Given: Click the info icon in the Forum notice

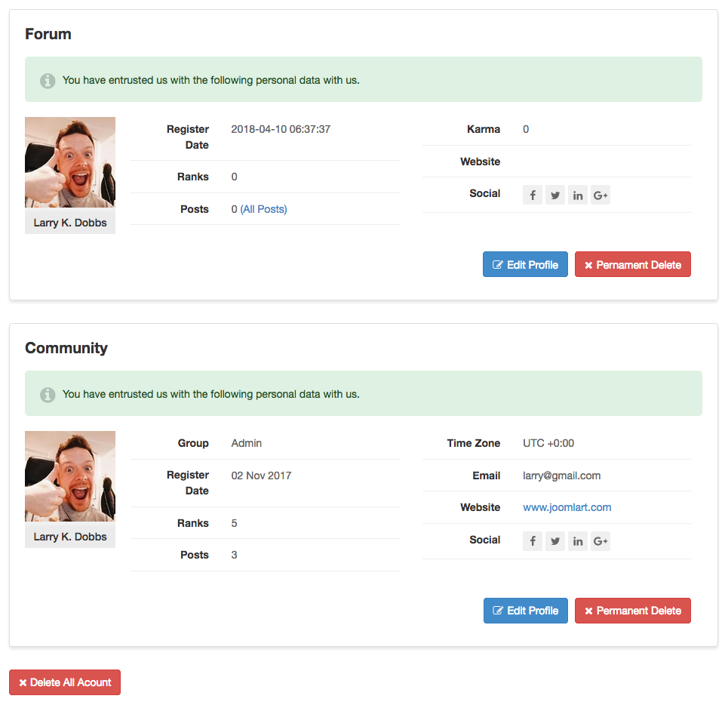Looking at the screenshot, I should pos(48,81).
